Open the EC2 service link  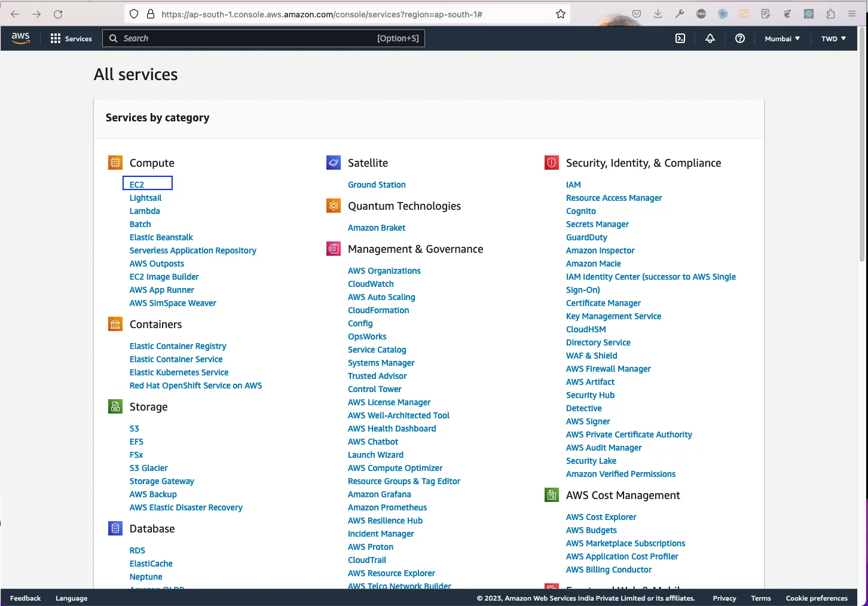coord(137,185)
